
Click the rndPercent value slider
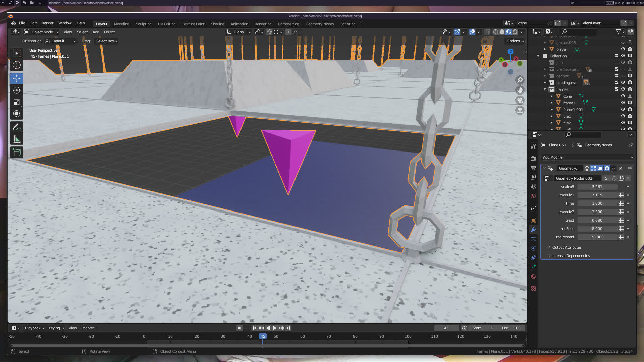click(x=597, y=237)
